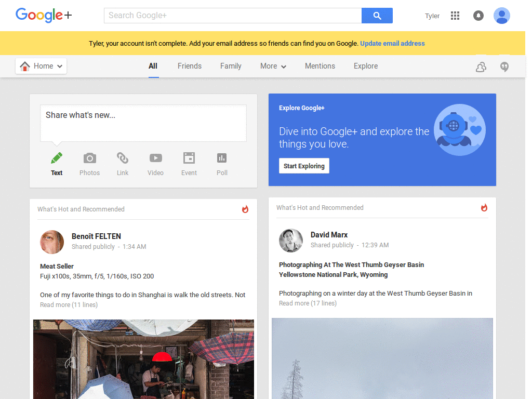Image resolution: width=532 pixels, height=399 pixels.
Task: Click the Search Google+ input field
Action: click(233, 16)
